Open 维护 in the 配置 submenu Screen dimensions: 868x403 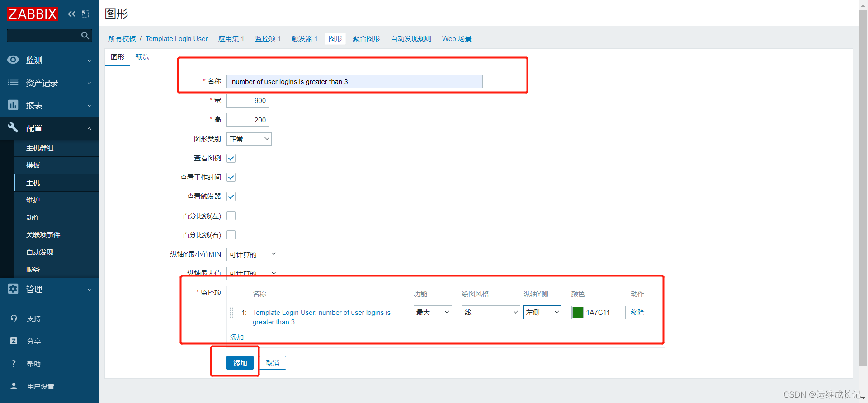[56, 200]
